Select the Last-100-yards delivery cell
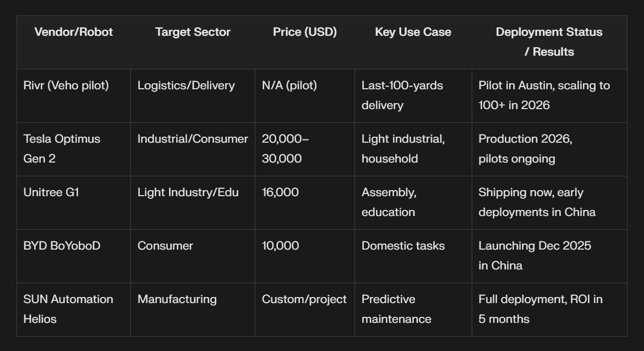 coord(402,95)
